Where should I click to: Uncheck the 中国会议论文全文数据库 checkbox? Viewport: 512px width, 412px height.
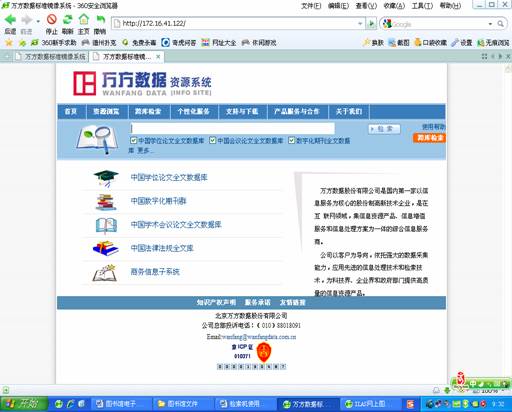coord(212,140)
